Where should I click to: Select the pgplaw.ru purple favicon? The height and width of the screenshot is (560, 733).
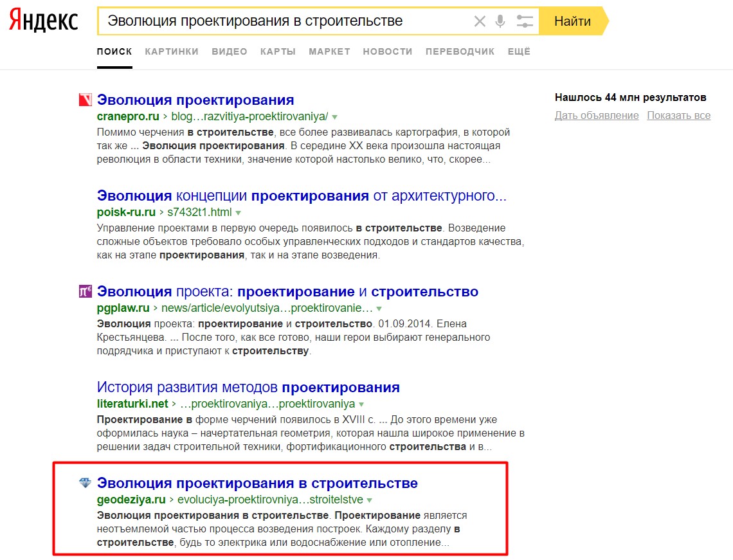click(x=85, y=291)
